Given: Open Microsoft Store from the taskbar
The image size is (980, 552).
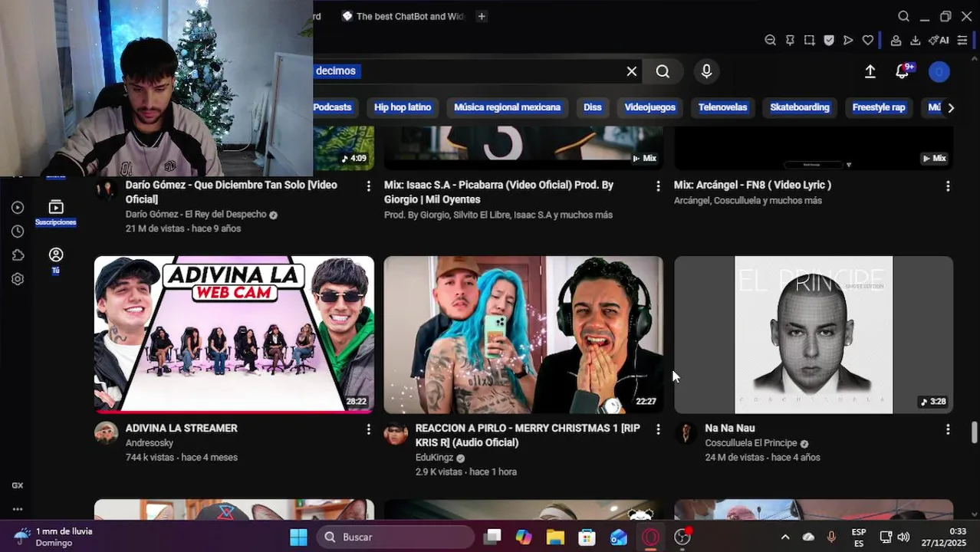Looking at the screenshot, I should point(587,537).
